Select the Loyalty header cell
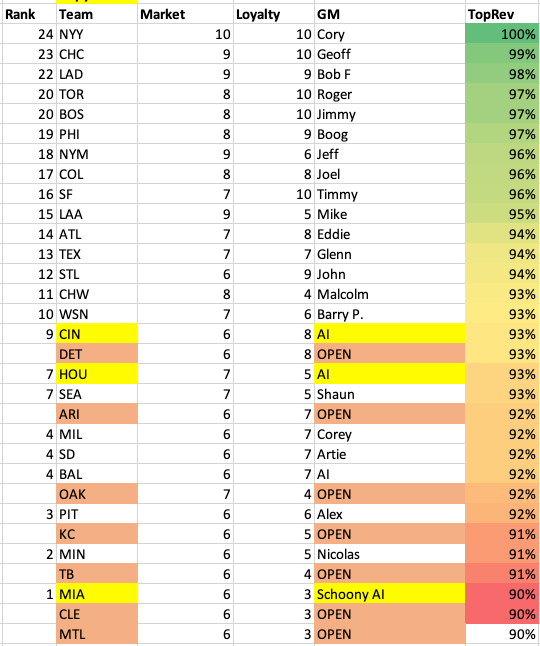Viewport: 540px width, 646px height. [x=274, y=14]
